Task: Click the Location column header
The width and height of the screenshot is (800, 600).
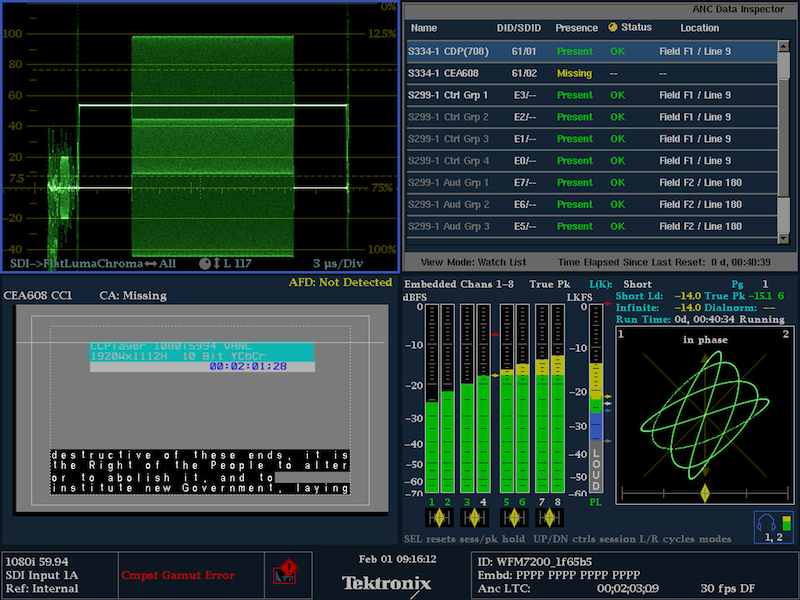Action: tap(700, 28)
